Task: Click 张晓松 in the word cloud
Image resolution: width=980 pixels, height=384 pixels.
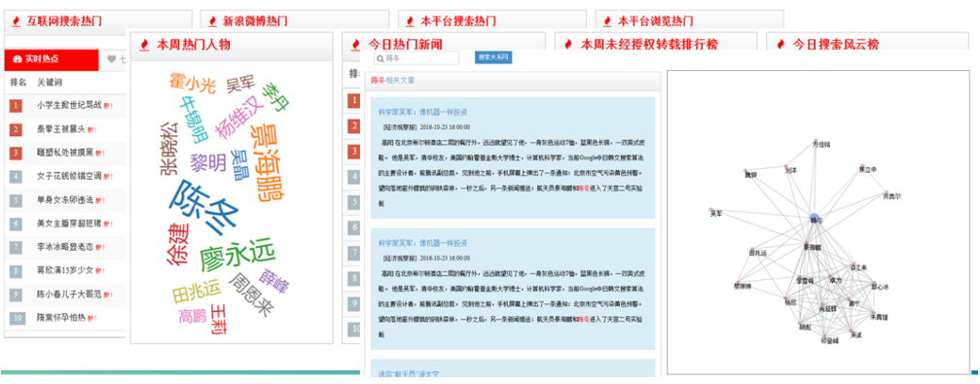Action: 169,148
